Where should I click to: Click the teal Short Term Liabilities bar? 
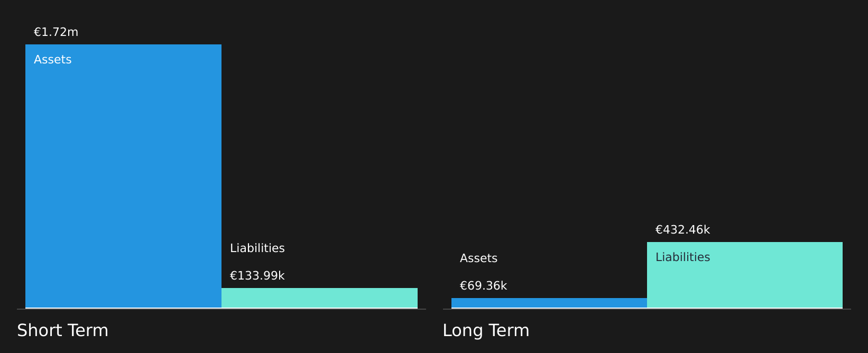[x=319, y=298]
